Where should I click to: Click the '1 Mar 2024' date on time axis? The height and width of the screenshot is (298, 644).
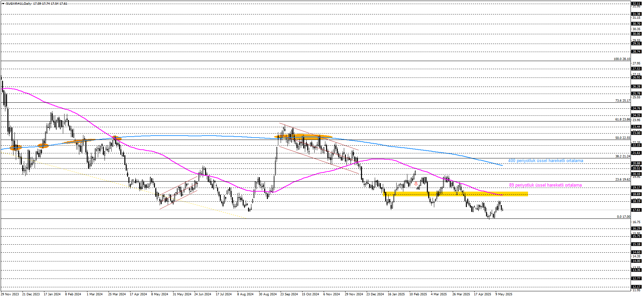94,294
